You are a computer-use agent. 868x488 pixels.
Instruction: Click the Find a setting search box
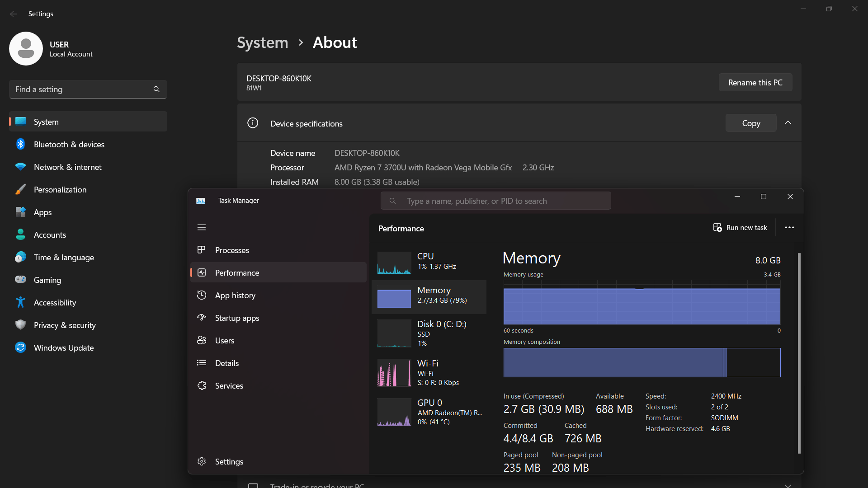[x=88, y=89]
